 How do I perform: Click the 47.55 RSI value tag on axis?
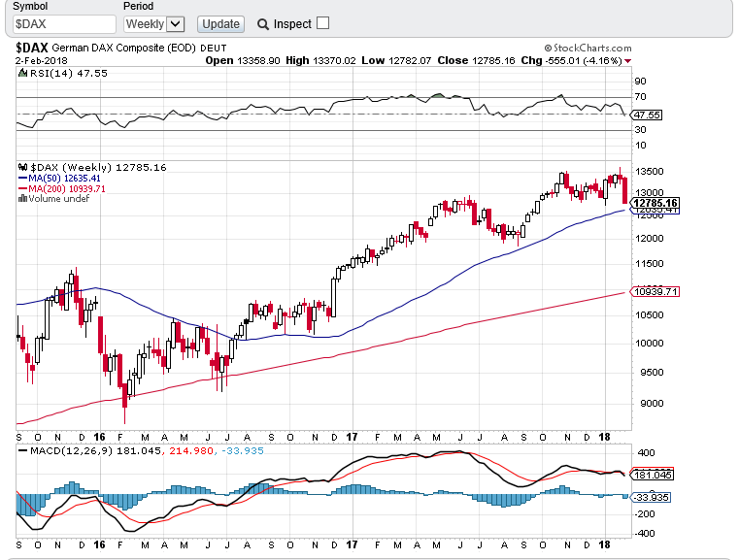(647, 115)
